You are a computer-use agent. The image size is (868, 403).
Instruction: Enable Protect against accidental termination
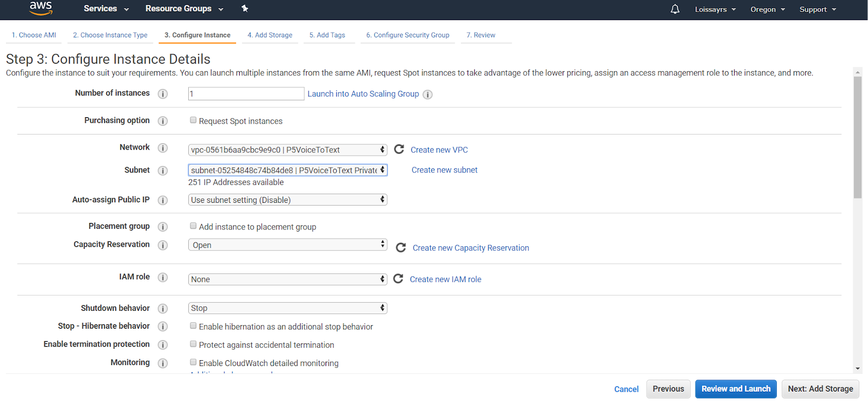(193, 344)
